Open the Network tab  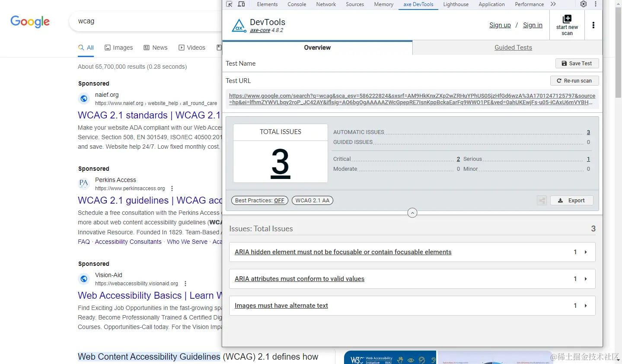(326, 4)
